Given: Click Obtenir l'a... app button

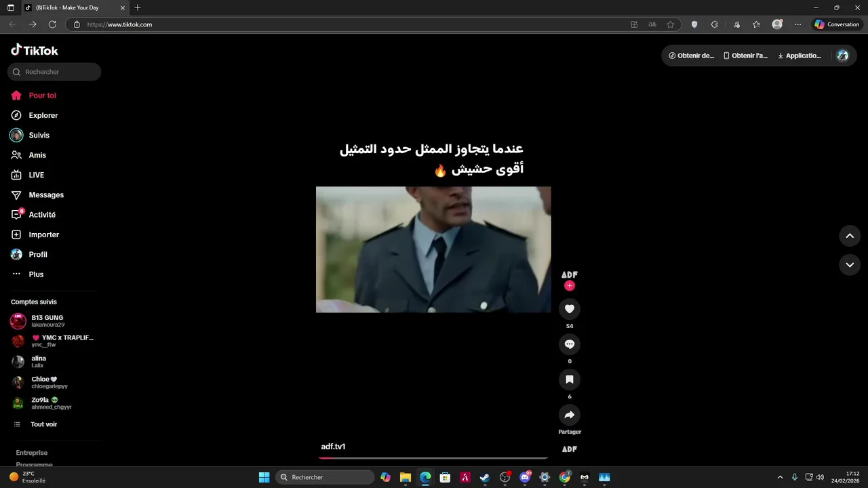Looking at the screenshot, I should coord(745,56).
